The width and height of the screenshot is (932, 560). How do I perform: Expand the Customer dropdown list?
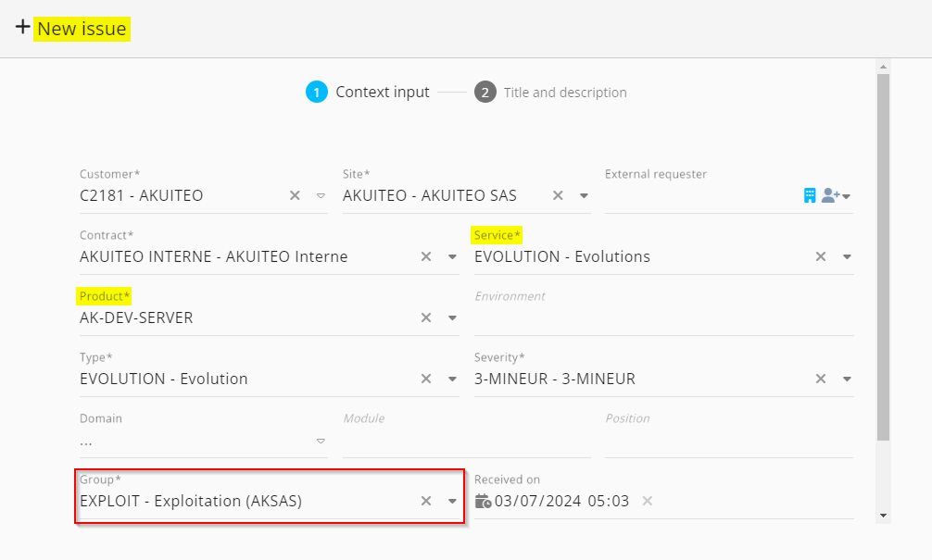321,196
